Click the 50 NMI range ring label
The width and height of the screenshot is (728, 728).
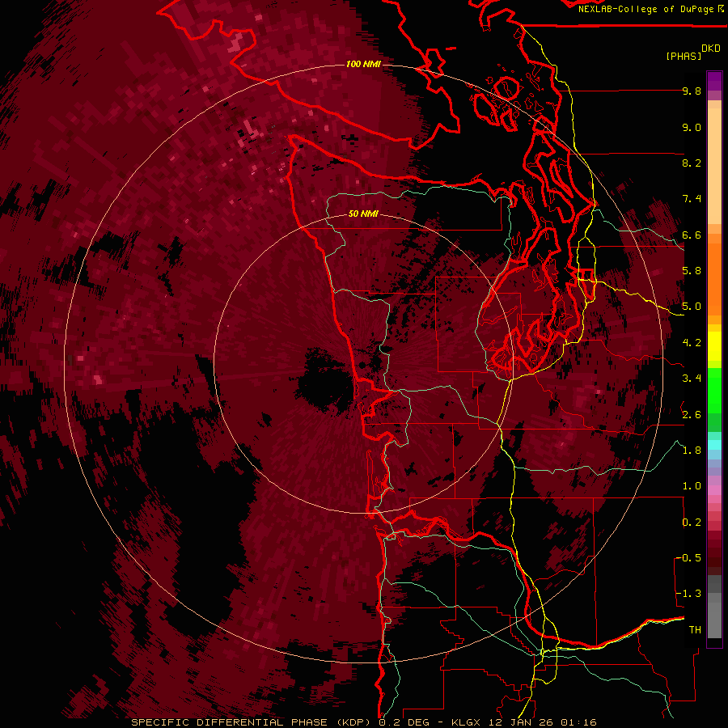pos(363,214)
